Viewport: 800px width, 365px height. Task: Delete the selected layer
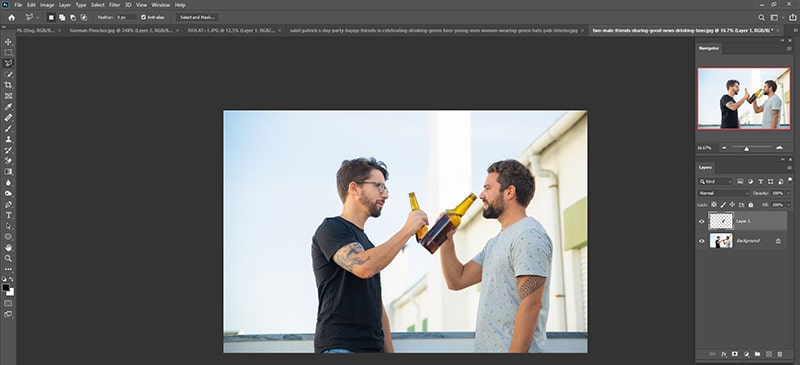[x=780, y=354]
